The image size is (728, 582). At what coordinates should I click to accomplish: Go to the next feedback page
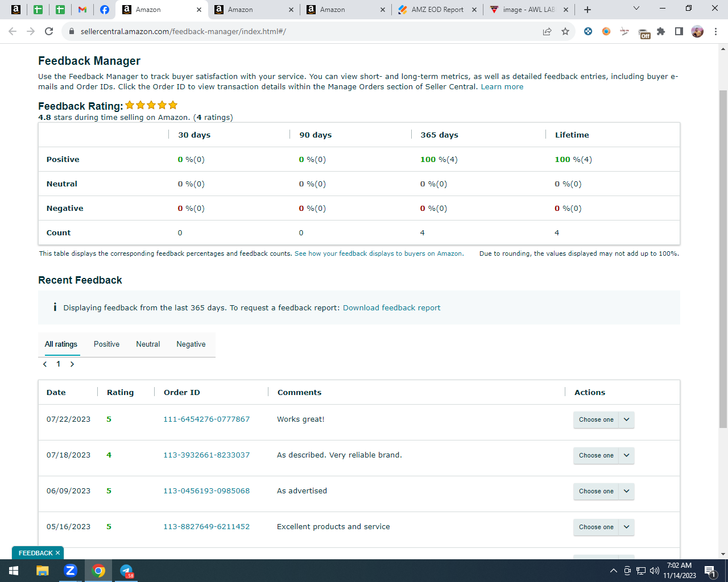pyautogui.click(x=72, y=364)
